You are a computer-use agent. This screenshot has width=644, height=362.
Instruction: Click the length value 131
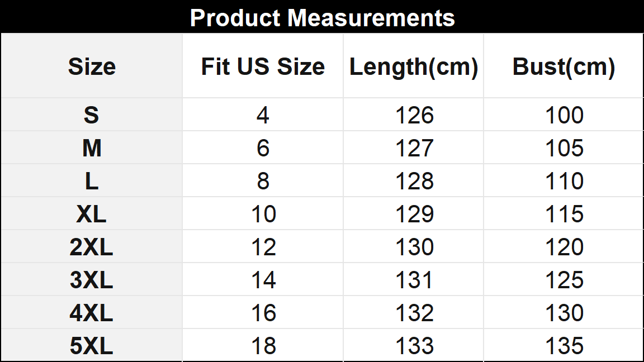(414, 280)
